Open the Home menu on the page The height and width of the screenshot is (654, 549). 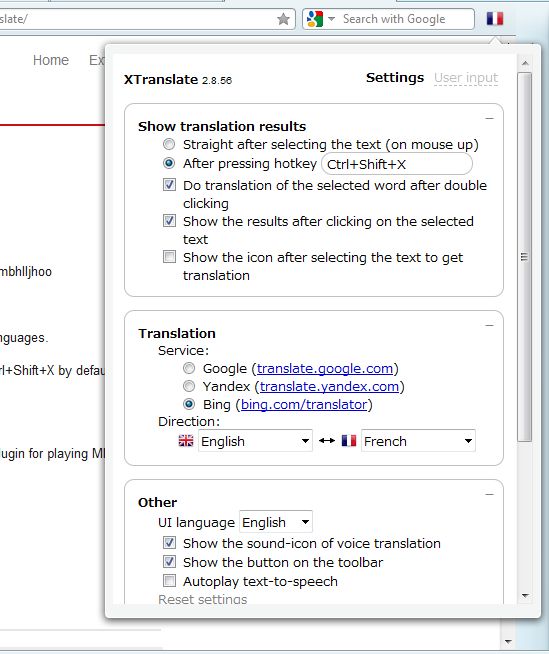(x=51, y=60)
